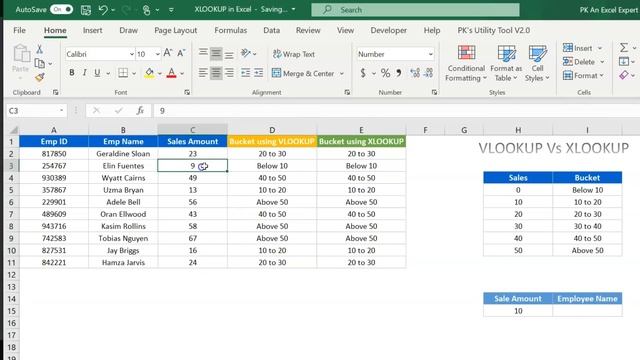
Task: Toggle Italic formatting
Action: [84, 73]
